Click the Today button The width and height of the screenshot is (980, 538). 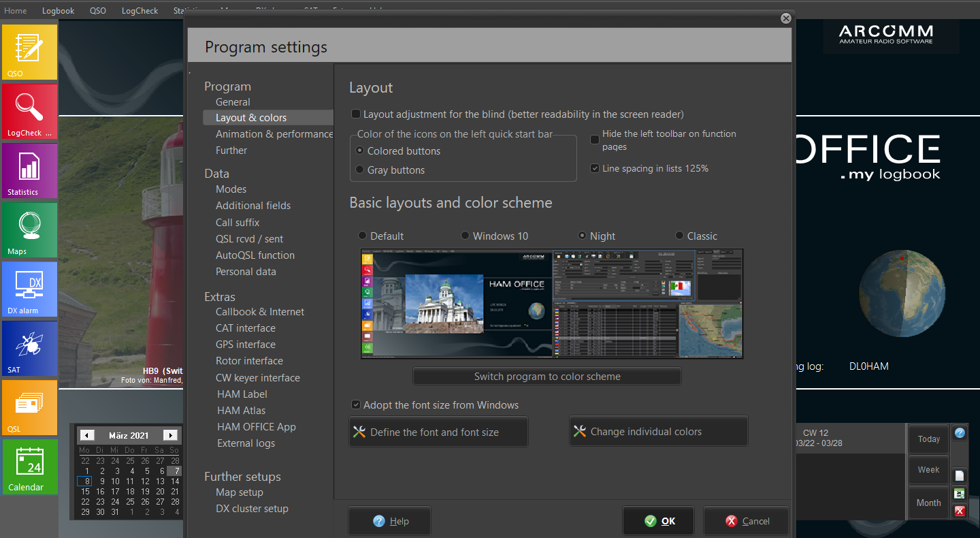tap(928, 439)
